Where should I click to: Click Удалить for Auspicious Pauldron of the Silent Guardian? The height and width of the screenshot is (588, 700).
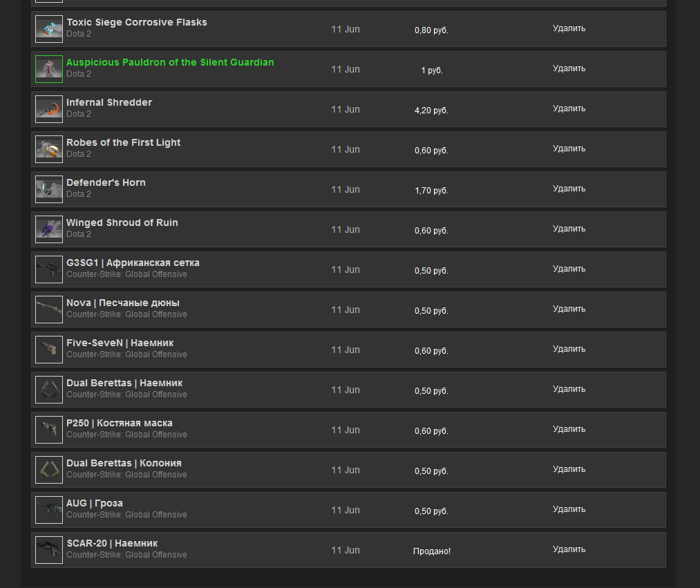(569, 69)
